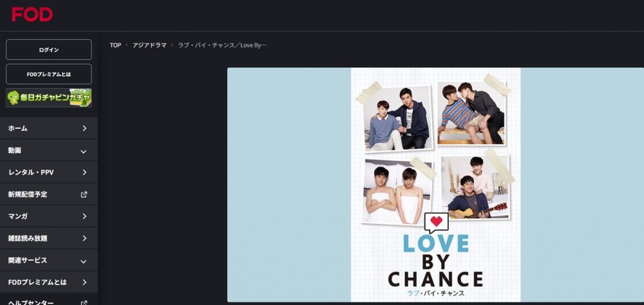Click the FOD logo
Screen dimensions: 644x305
[x=32, y=14]
